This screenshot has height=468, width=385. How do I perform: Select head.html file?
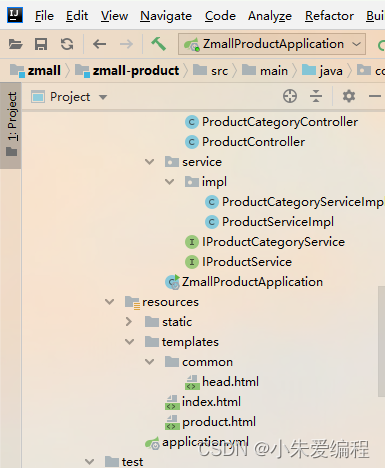(222, 382)
